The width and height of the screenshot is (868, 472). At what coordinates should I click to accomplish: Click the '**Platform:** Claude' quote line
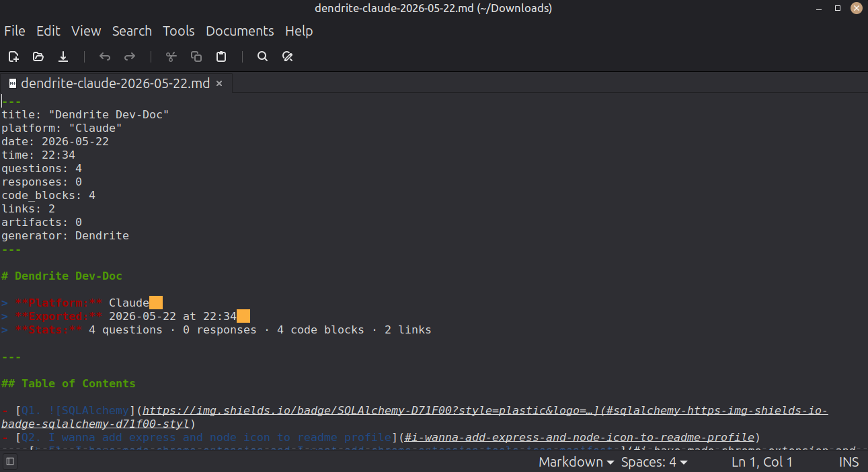82,303
